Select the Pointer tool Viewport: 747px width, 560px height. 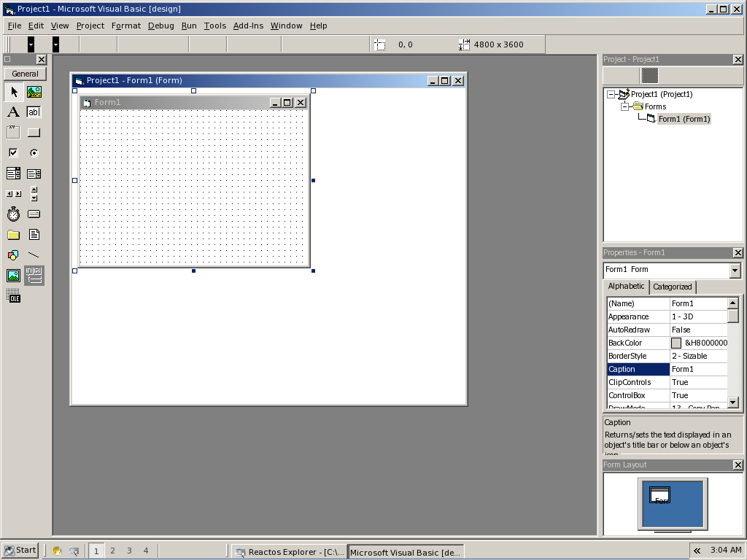tap(13, 92)
